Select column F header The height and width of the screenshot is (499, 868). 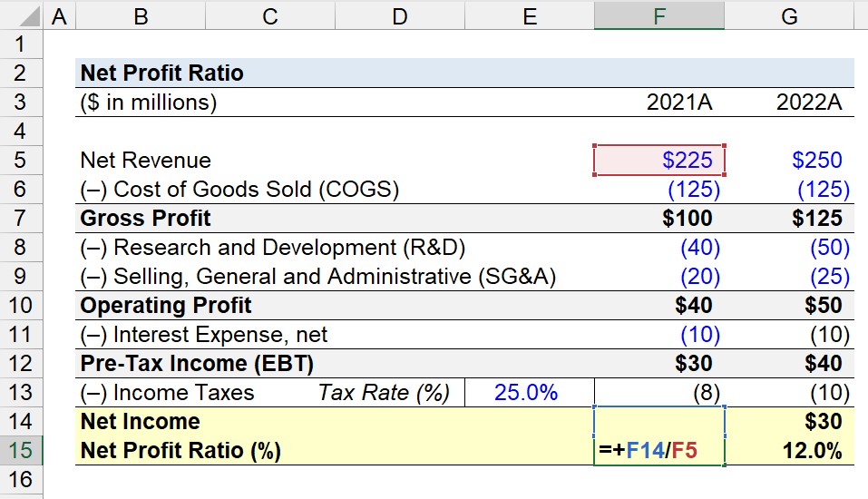(658, 15)
